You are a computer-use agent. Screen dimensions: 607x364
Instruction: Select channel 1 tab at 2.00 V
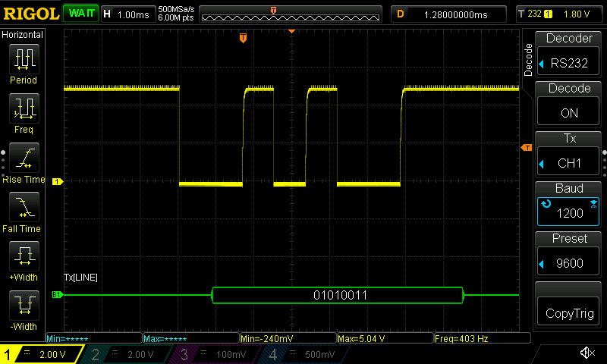41,354
